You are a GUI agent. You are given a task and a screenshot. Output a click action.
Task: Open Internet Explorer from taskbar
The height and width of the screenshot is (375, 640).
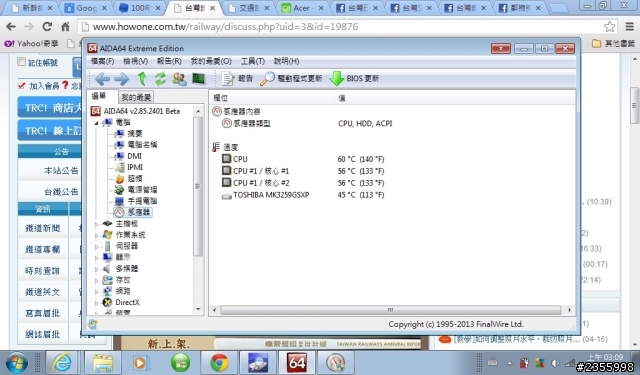(62, 362)
